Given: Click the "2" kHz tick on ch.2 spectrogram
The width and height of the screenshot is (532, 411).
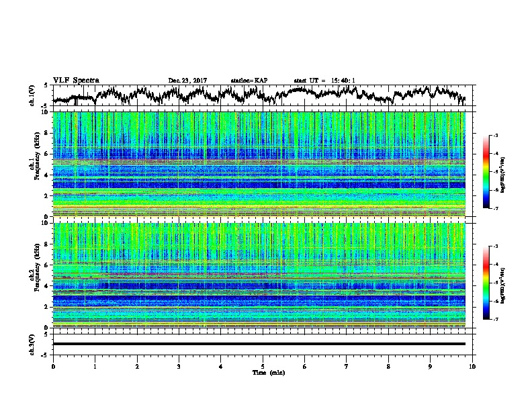Looking at the screenshot, I should [48, 307].
